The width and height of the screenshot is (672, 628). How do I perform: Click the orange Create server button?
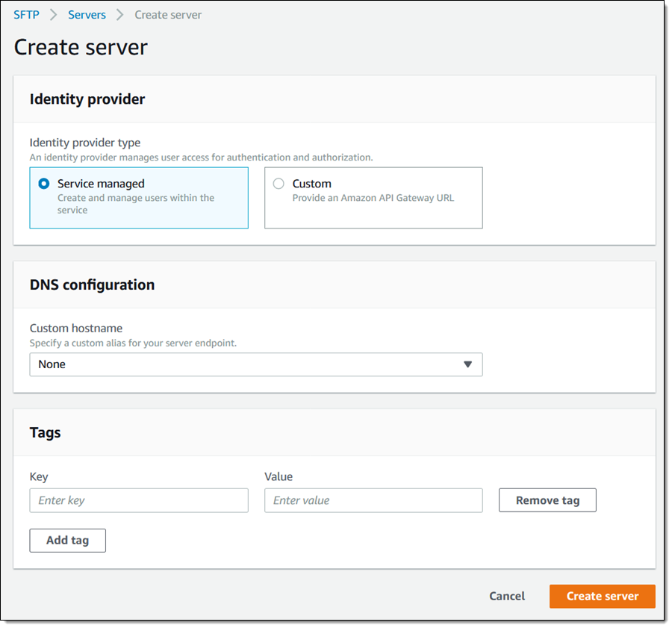pos(602,597)
